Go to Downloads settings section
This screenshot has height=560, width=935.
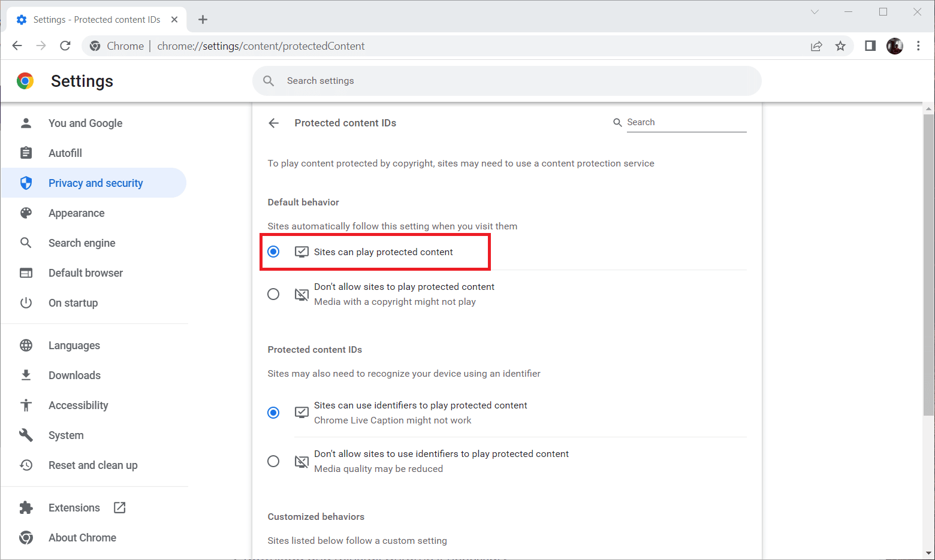coord(74,376)
